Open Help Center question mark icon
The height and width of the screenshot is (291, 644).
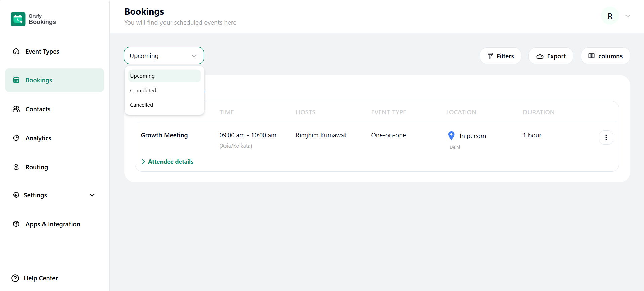(15, 278)
